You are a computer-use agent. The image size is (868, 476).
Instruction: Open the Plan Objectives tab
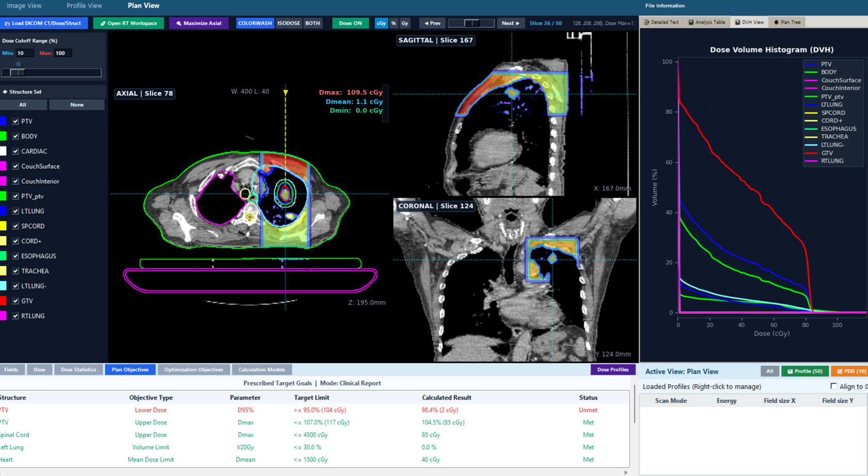click(x=130, y=370)
